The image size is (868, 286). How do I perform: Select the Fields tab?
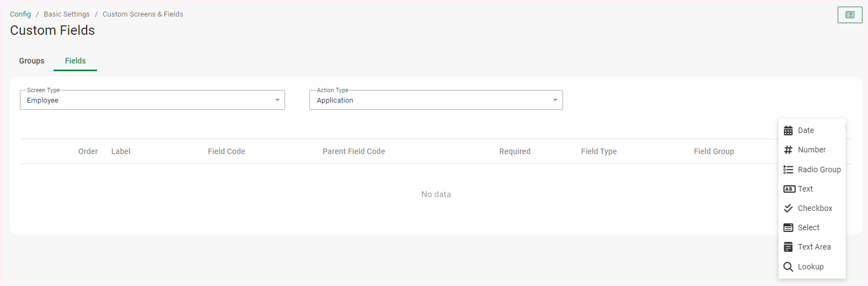tap(76, 61)
